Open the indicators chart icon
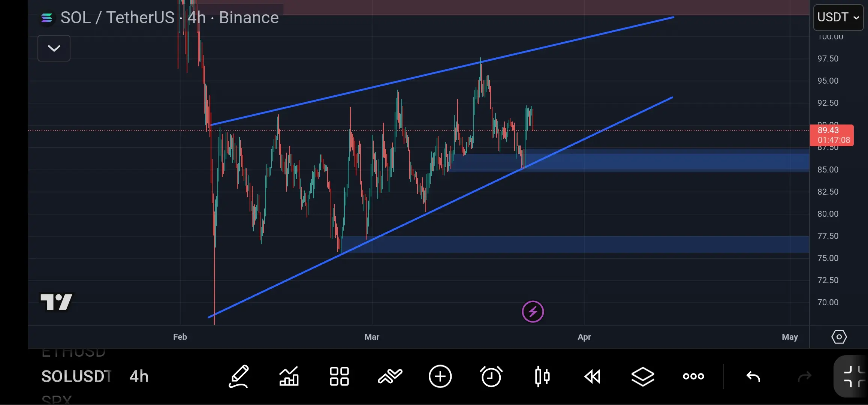Image resolution: width=868 pixels, height=405 pixels. [x=289, y=376]
